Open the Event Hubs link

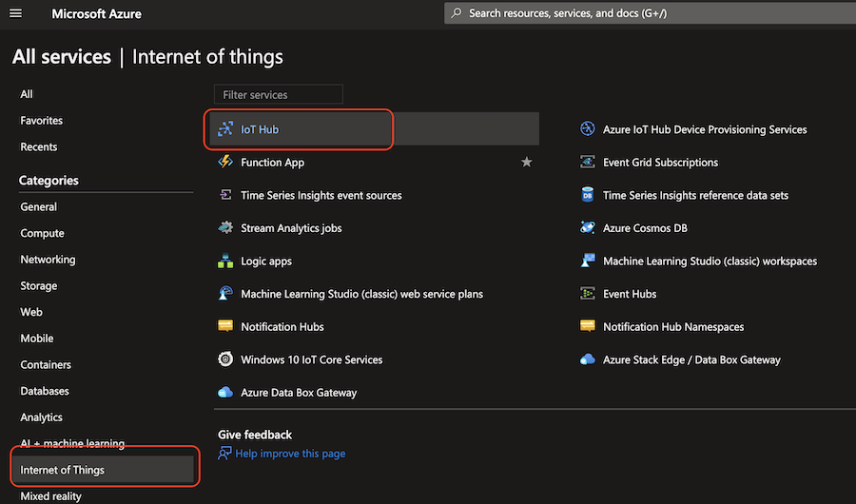point(630,294)
